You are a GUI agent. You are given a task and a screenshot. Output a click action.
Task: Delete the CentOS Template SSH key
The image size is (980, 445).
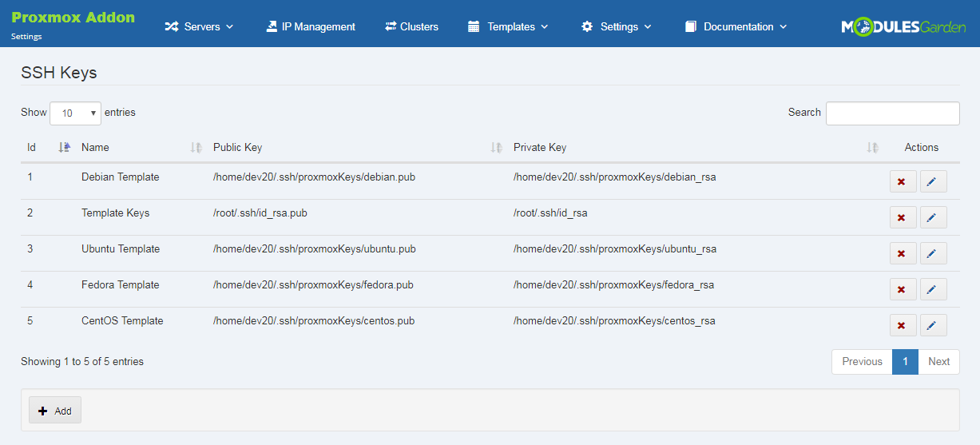tap(903, 325)
